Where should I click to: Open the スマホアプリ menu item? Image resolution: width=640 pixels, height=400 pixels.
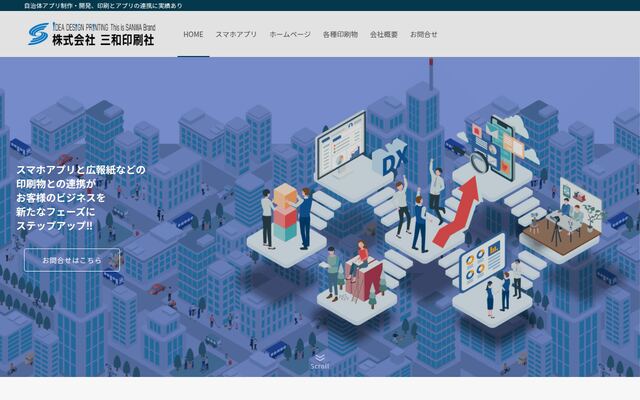(236, 34)
